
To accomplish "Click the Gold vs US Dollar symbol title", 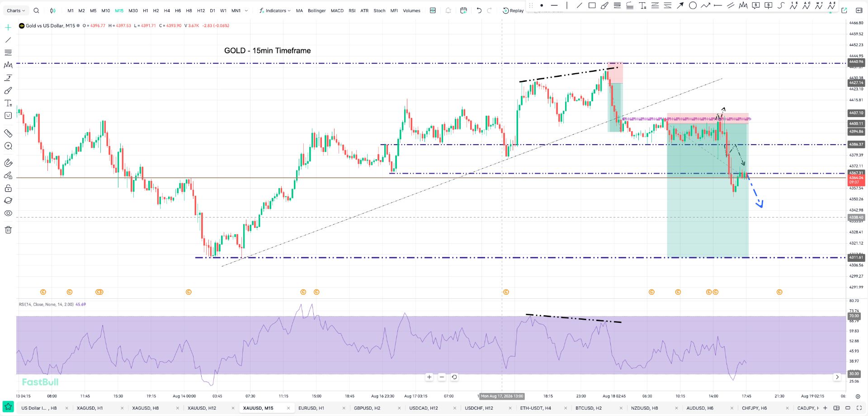I will point(50,26).
